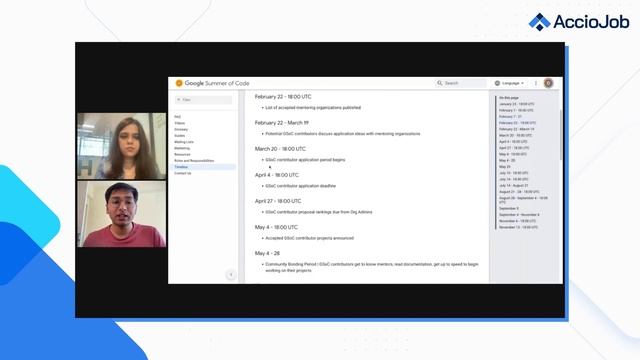Image resolution: width=640 pixels, height=360 pixels.
Task: Jump to 'February 7 - 21' in On this page
Action: pyautogui.click(x=510, y=117)
